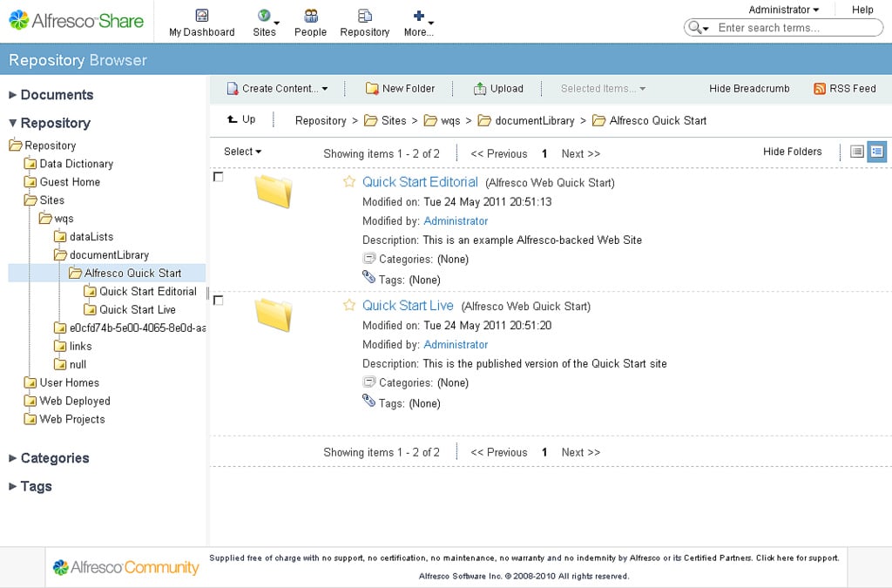This screenshot has height=588, width=892.
Task: Click the Repository icon in top navigation
Action: [x=364, y=17]
